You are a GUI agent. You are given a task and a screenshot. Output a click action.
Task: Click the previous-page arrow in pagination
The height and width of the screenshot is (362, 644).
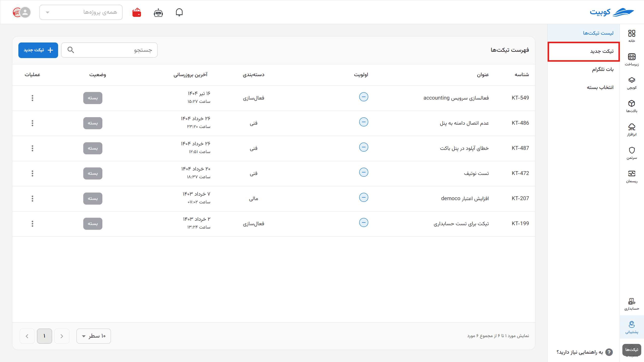click(62, 336)
